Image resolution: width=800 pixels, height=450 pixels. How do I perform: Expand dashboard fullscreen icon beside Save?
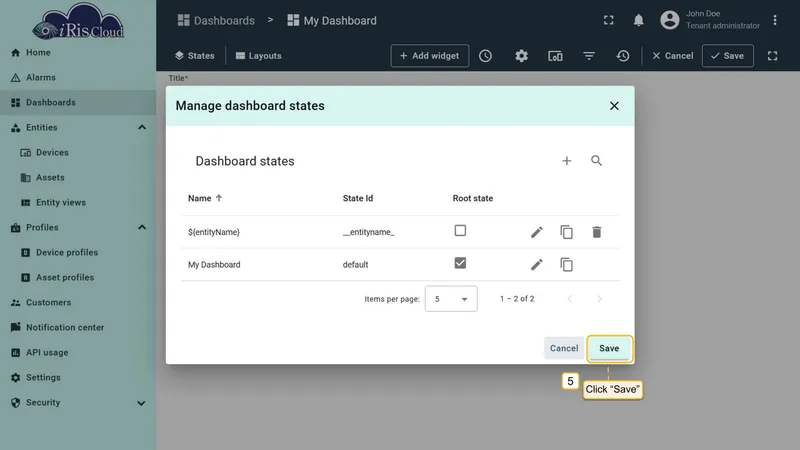(772, 56)
